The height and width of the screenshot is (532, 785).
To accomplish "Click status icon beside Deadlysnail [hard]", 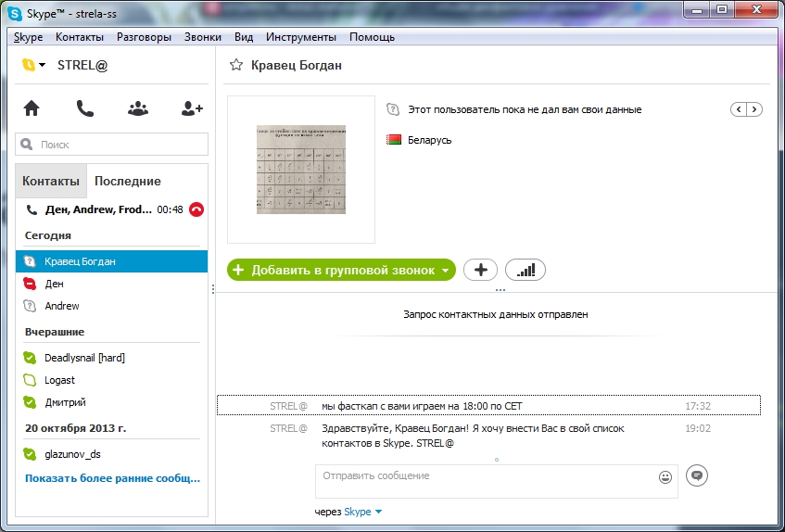I will click(x=30, y=358).
